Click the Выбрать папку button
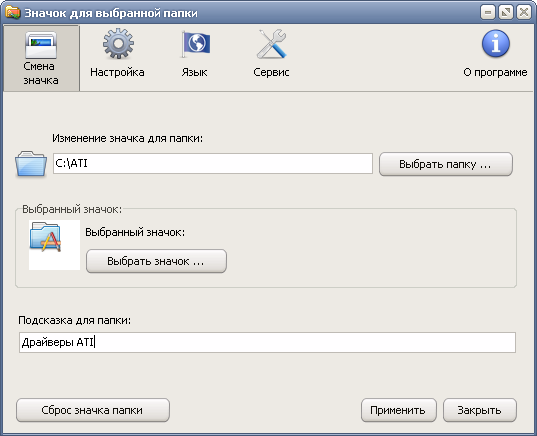The image size is (537, 436). click(x=446, y=164)
